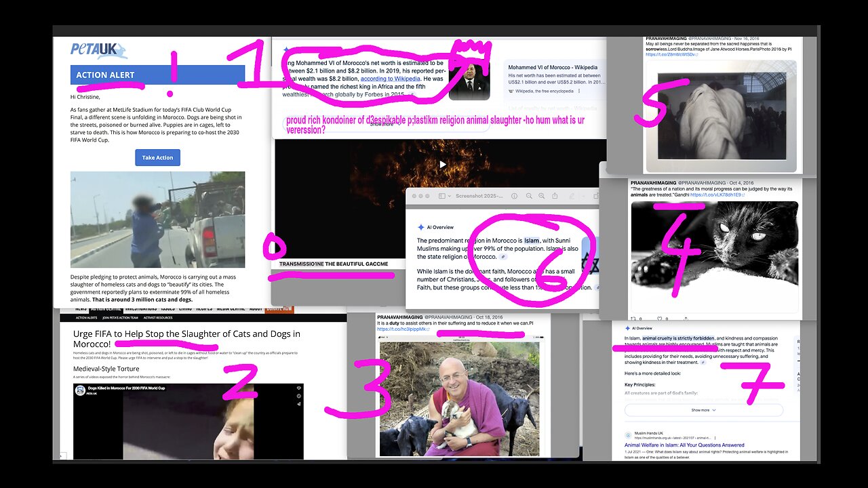Click 'Medieval-Style Torture' heading
The width and height of the screenshot is (868, 488).
pyautogui.click(x=106, y=369)
